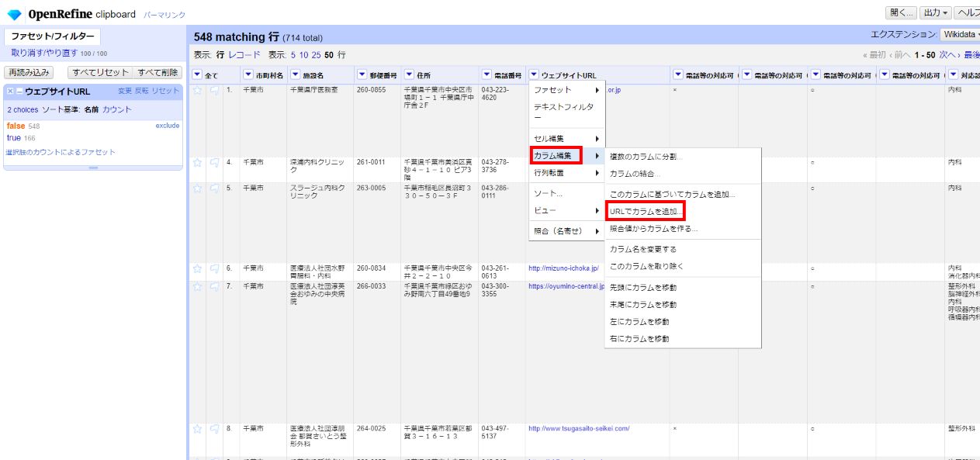Image resolution: width=980 pixels, height=460 pixels.
Task: Flag row 5 スラージュ内科クリニック
Action: click(214, 188)
